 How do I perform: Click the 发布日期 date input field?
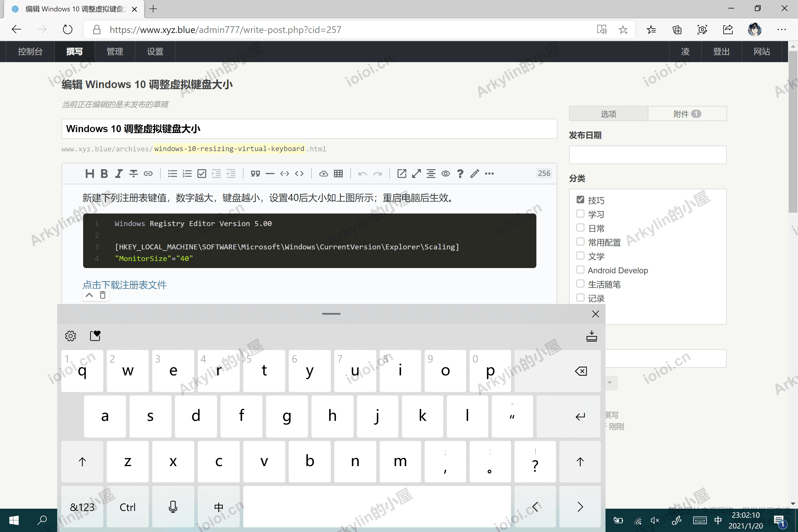[x=647, y=155]
